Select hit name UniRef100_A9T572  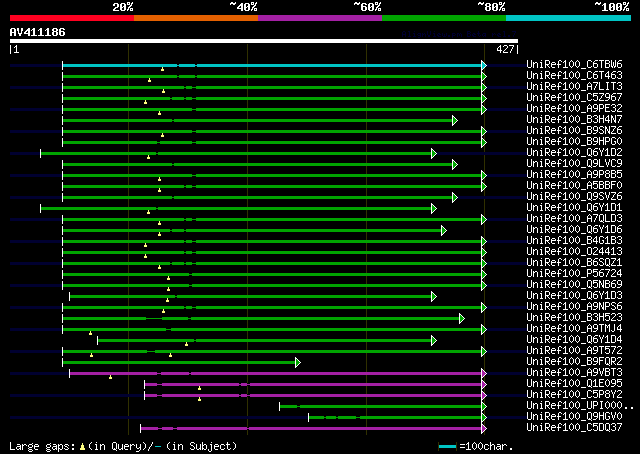coord(574,351)
